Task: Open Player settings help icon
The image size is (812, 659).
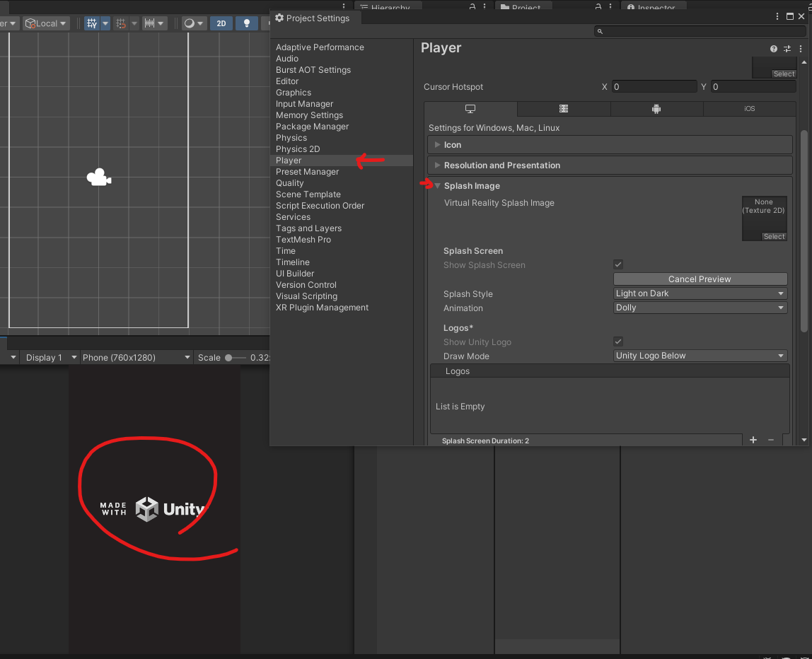Action: pyautogui.click(x=773, y=49)
